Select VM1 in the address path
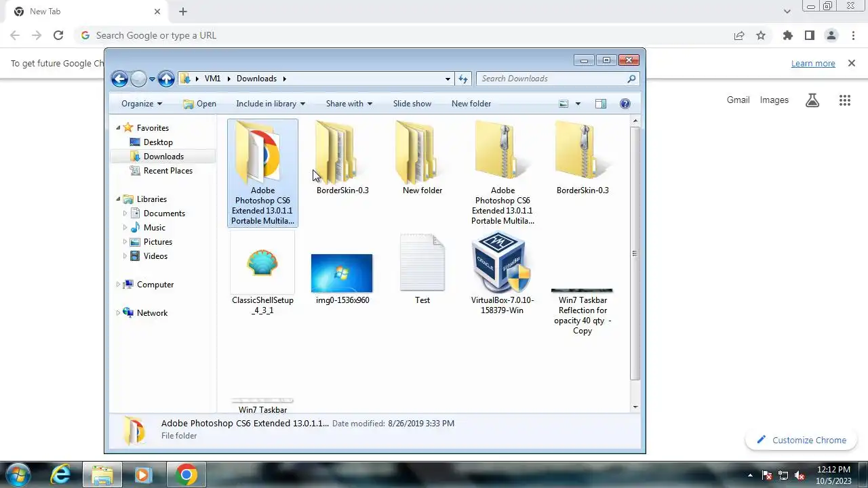This screenshot has width=868, height=488. (212, 79)
